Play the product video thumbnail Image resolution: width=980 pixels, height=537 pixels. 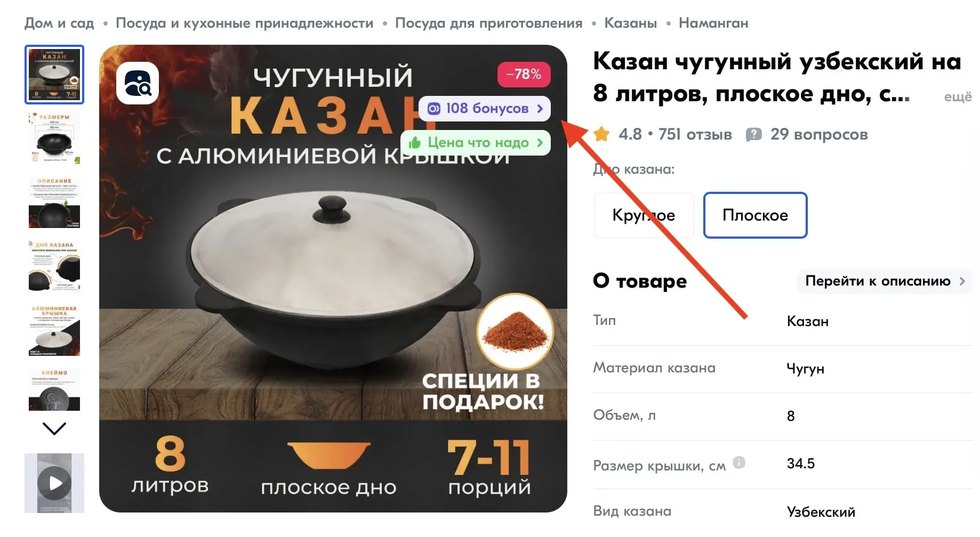[x=54, y=483]
